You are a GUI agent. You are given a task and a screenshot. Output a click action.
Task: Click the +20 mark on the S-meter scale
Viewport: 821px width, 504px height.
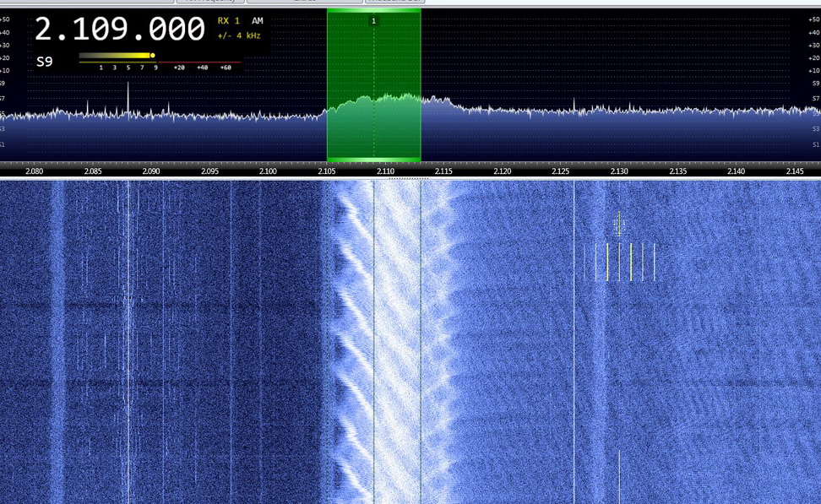(x=179, y=68)
